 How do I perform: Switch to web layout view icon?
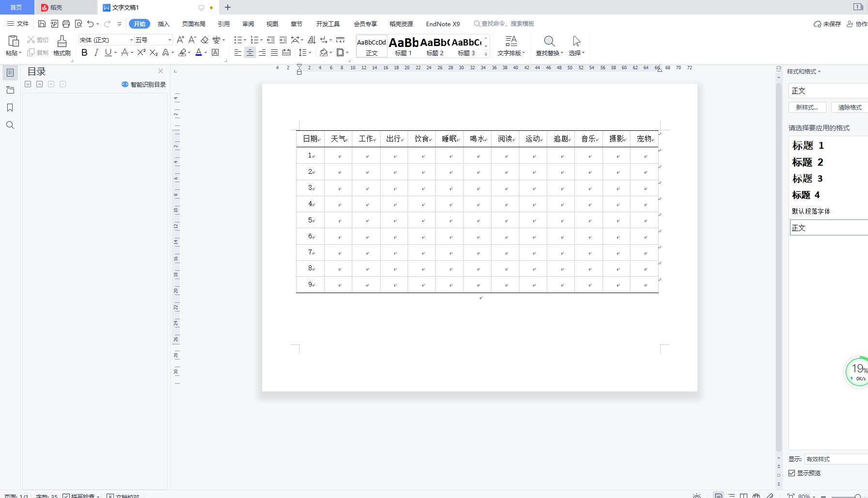(756, 496)
